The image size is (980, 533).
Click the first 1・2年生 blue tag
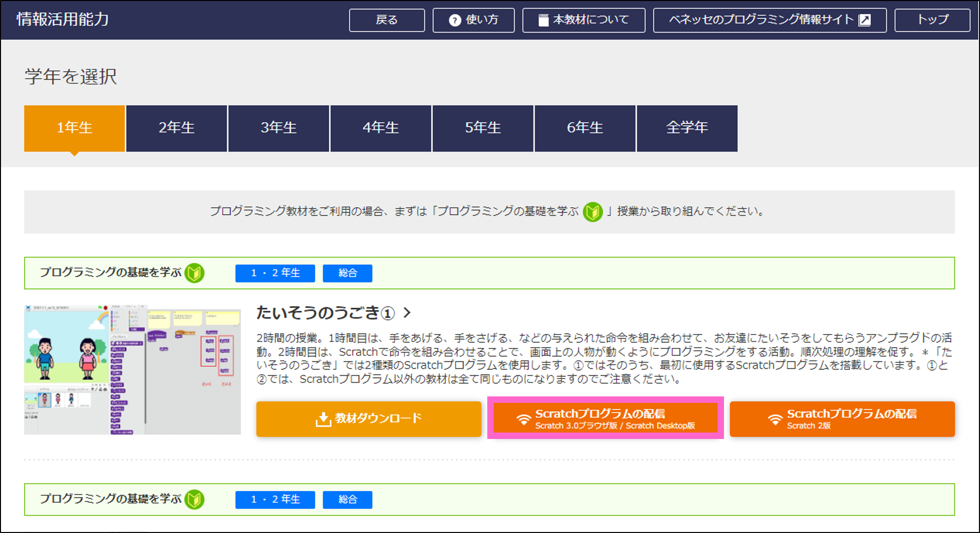click(x=275, y=273)
